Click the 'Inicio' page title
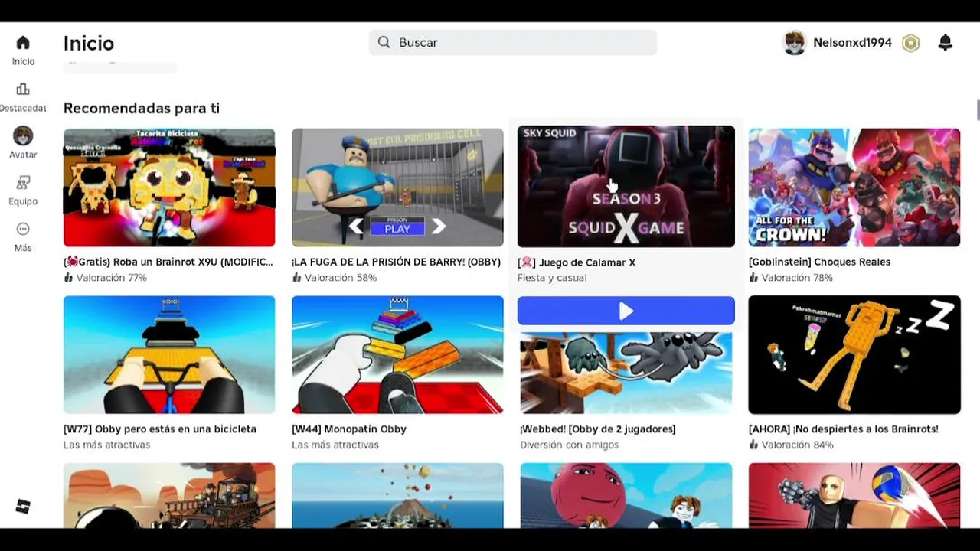 click(x=89, y=43)
